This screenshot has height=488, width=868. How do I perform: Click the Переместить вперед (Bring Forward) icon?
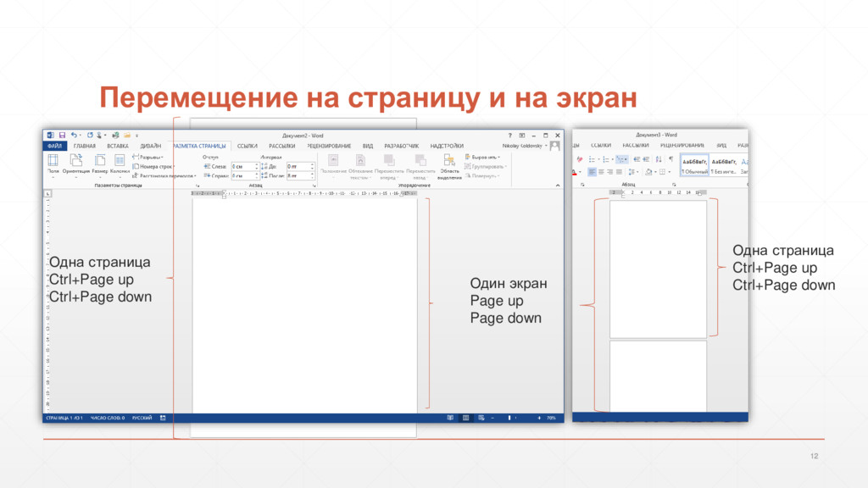click(389, 160)
